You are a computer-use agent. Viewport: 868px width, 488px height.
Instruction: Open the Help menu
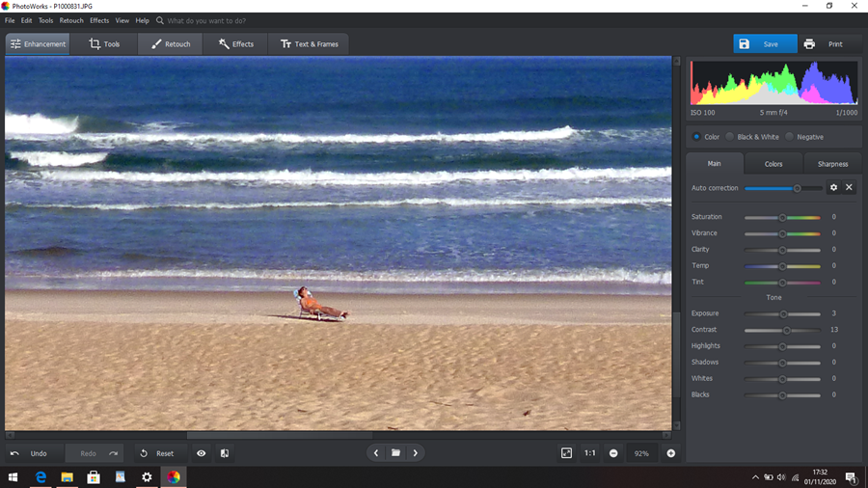pos(143,20)
